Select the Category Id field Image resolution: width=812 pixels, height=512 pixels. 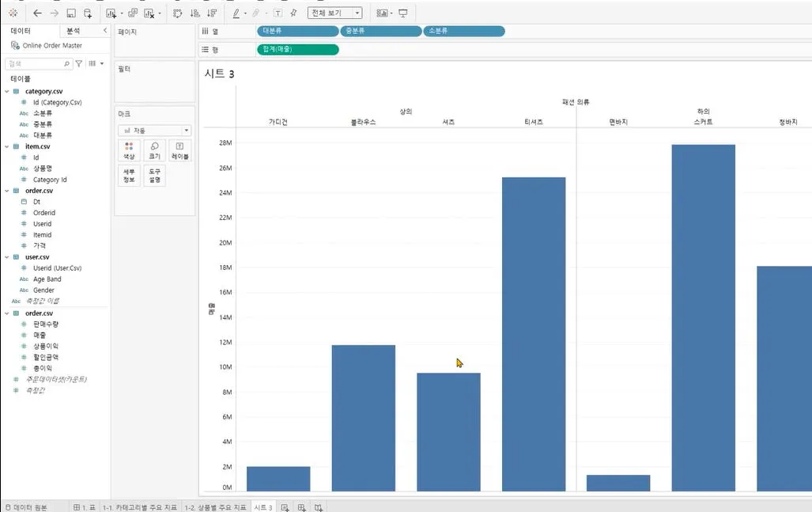pyautogui.click(x=50, y=180)
